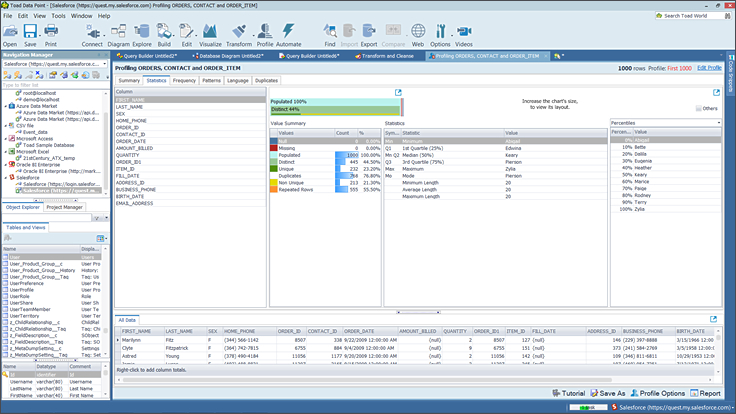This screenshot has width=736, height=414.
Task: Select LAST_NAME in the Column list
Action: (130, 106)
